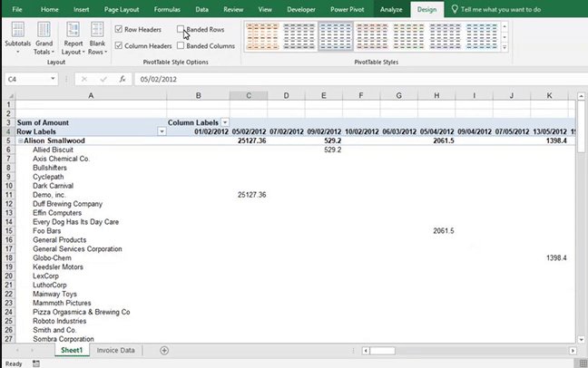Screen dimensions: 588x368
Task: Click the horizontal scrollbar thumb
Action: (382, 350)
